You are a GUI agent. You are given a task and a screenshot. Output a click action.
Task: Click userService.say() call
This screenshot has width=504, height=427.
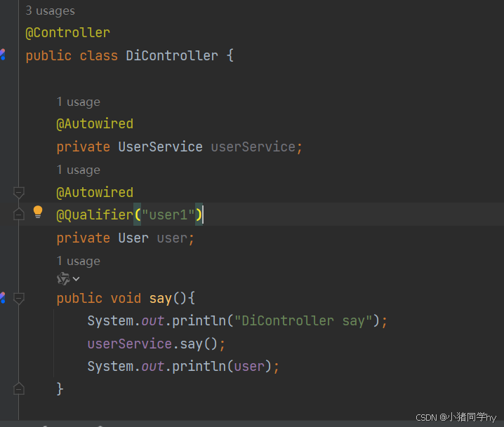coord(153,344)
